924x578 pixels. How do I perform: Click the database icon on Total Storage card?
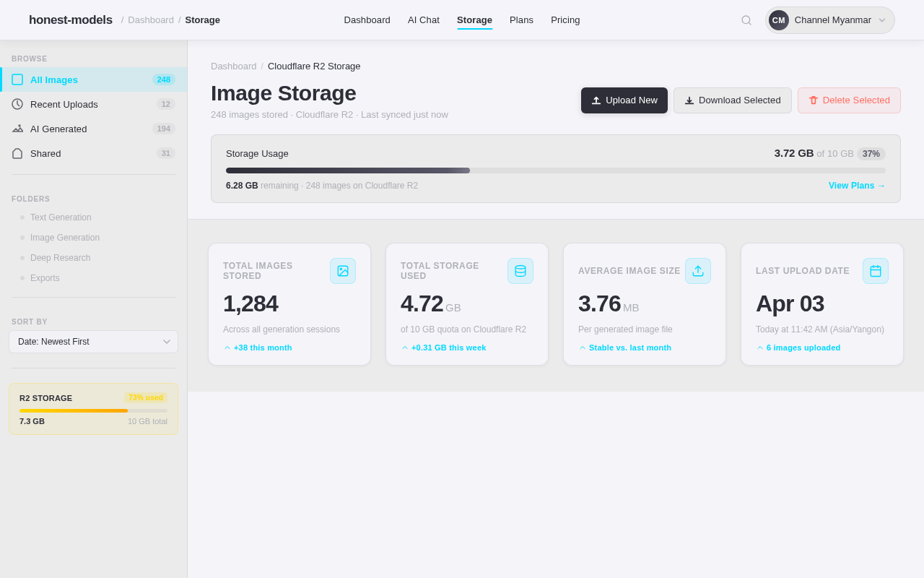click(x=520, y=271)
